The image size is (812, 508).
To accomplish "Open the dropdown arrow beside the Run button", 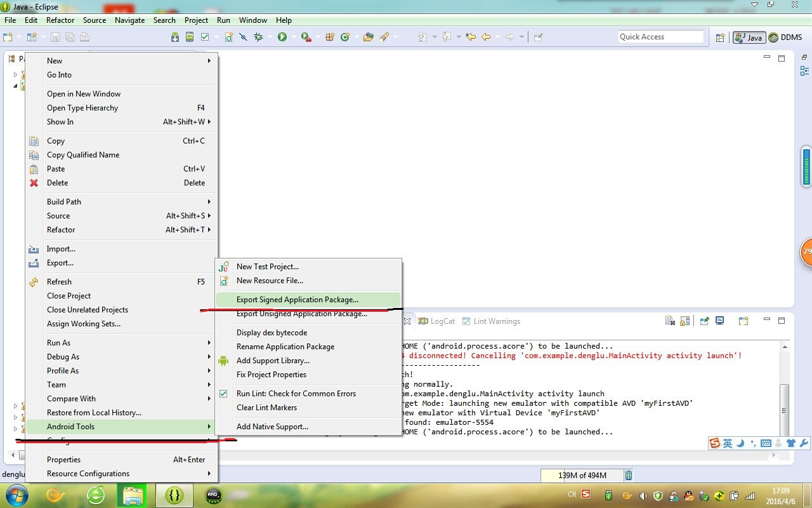I will (x=293, y=37).
